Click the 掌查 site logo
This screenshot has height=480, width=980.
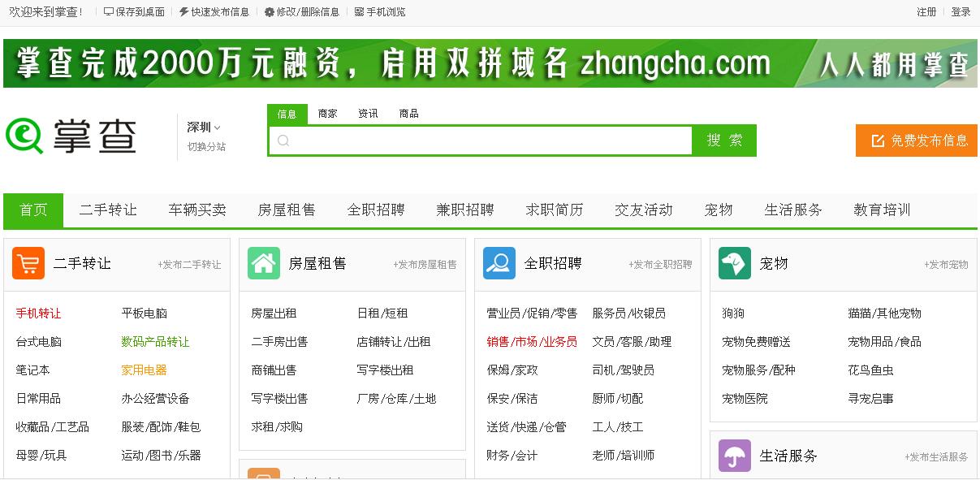pos(71,136)
